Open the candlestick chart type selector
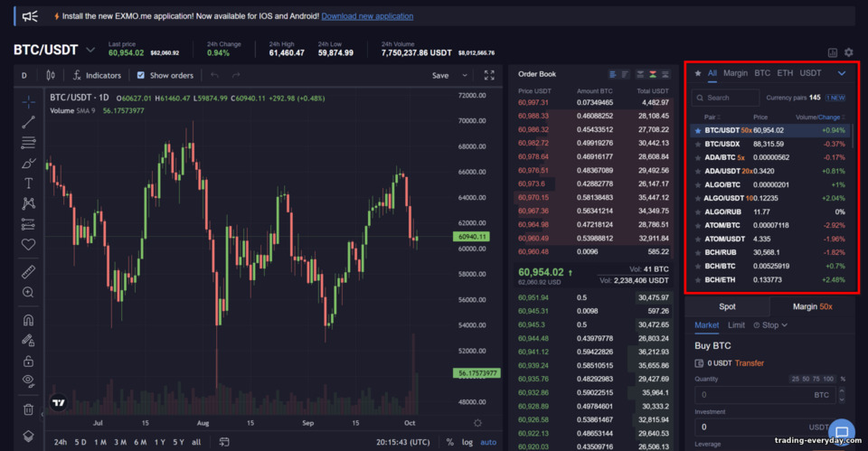 tap(51, 75)
